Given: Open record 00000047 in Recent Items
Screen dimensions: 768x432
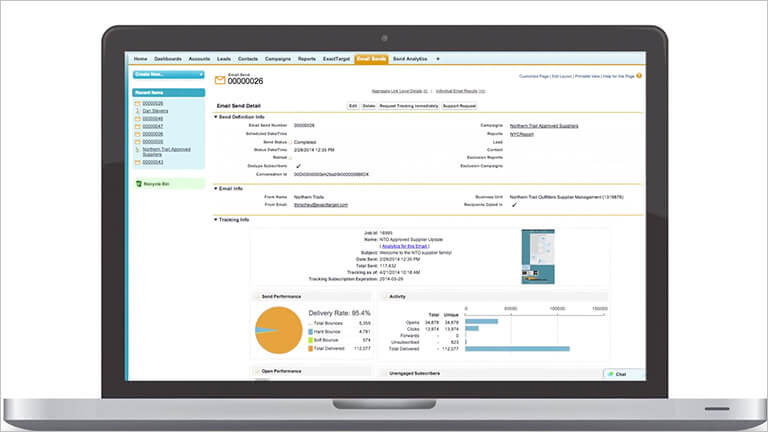Looking at the screenshot, I should pyautogui.click(x=153, y=126).
